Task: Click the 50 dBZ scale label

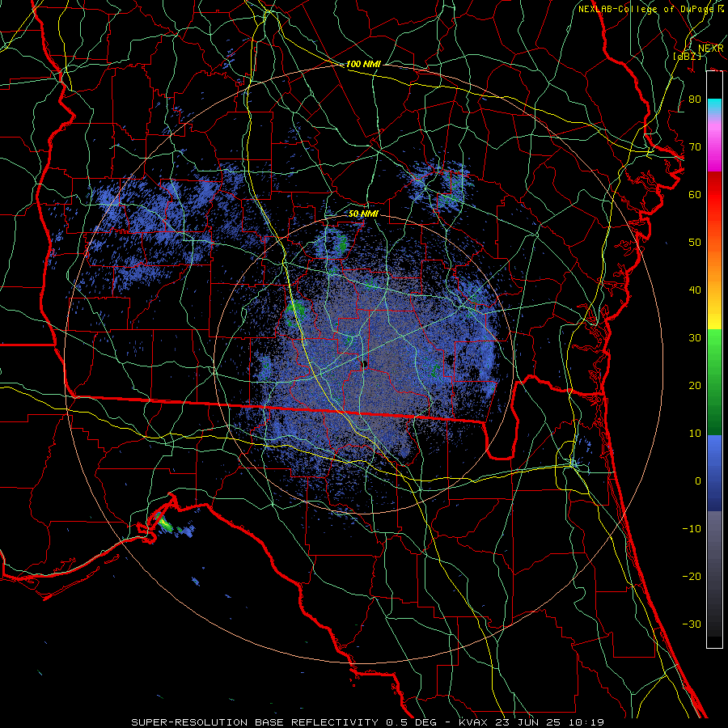Action: point(695,243)
